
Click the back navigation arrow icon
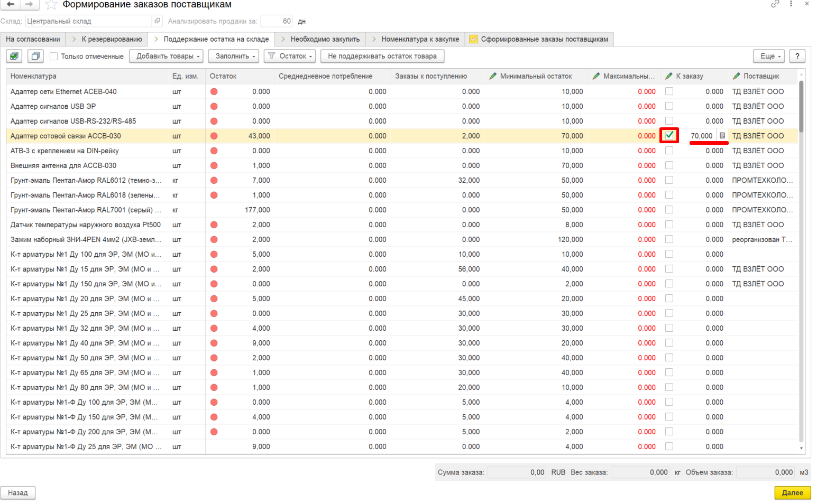pyautogui.click(x=10, y=4)
